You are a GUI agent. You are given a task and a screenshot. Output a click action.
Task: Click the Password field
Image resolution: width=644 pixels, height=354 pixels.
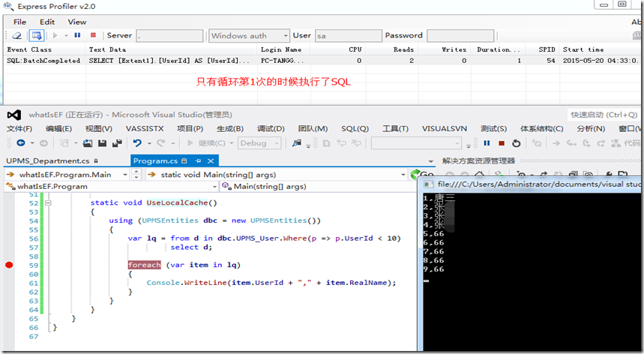coord(460,36)
